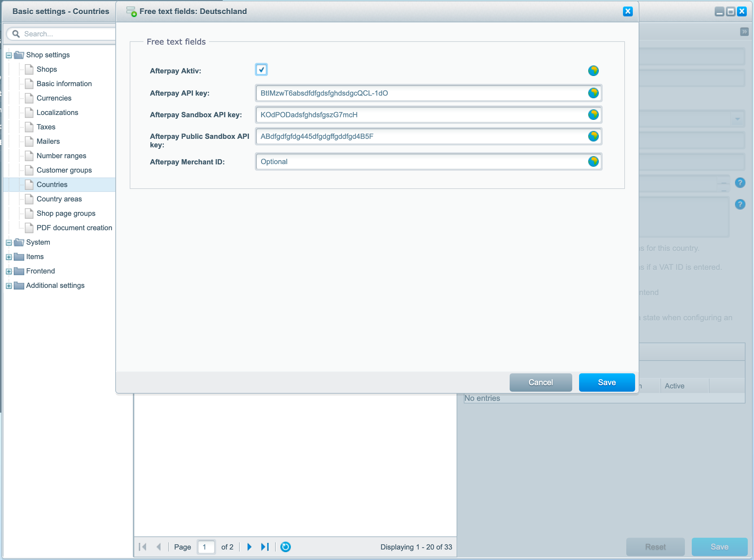Open Mailers settings
The height and width of the screenshot is (560, 754).
point(48,141)
